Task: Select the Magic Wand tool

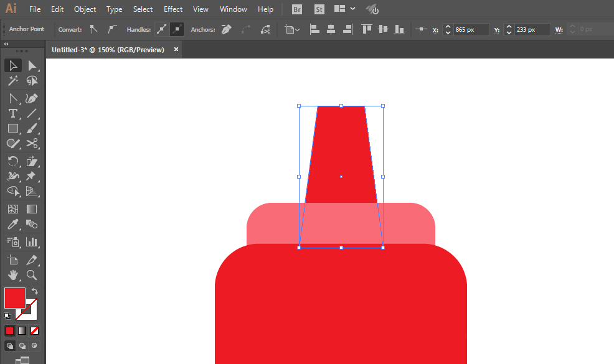Action: click(x=12, y=81)
